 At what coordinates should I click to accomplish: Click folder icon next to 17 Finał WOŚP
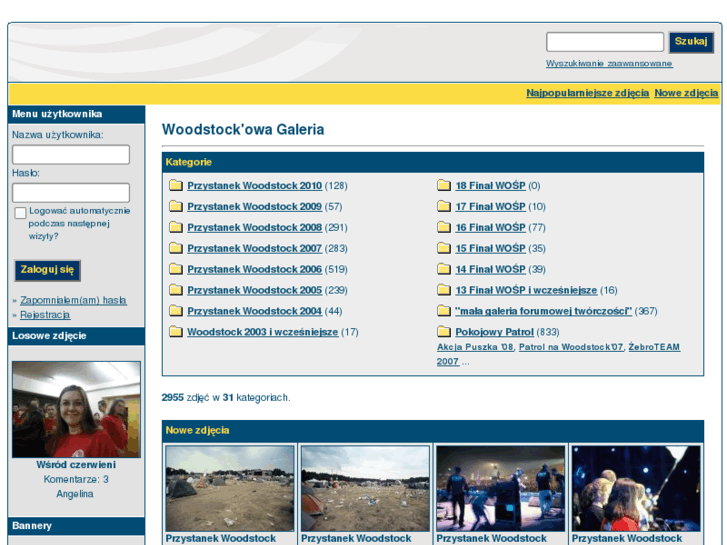pos(444,206)
